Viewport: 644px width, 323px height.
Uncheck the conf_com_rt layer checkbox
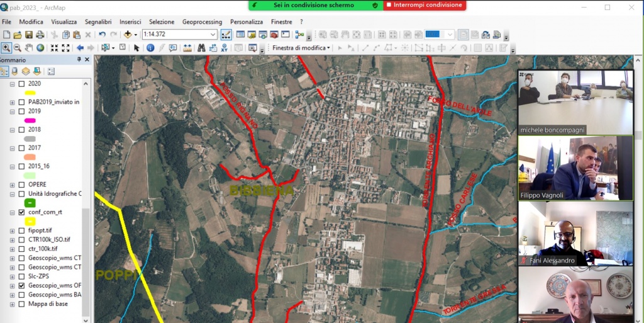tap(21, 213)
